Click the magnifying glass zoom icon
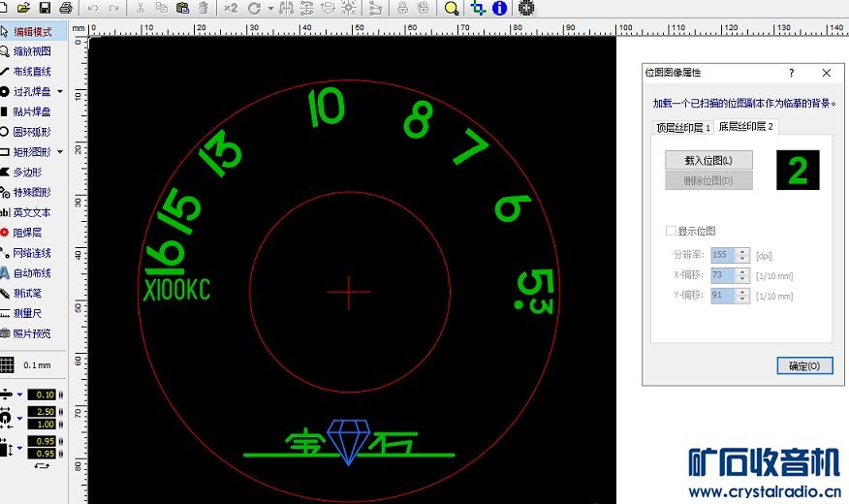Viewport: 849px width, 504px height. [452, 9]
